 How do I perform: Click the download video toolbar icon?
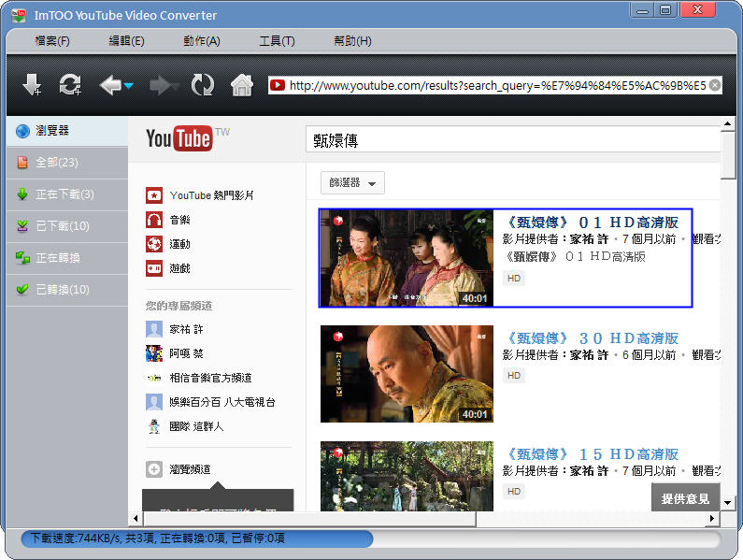pyautogui.click(x=32, y=85)
